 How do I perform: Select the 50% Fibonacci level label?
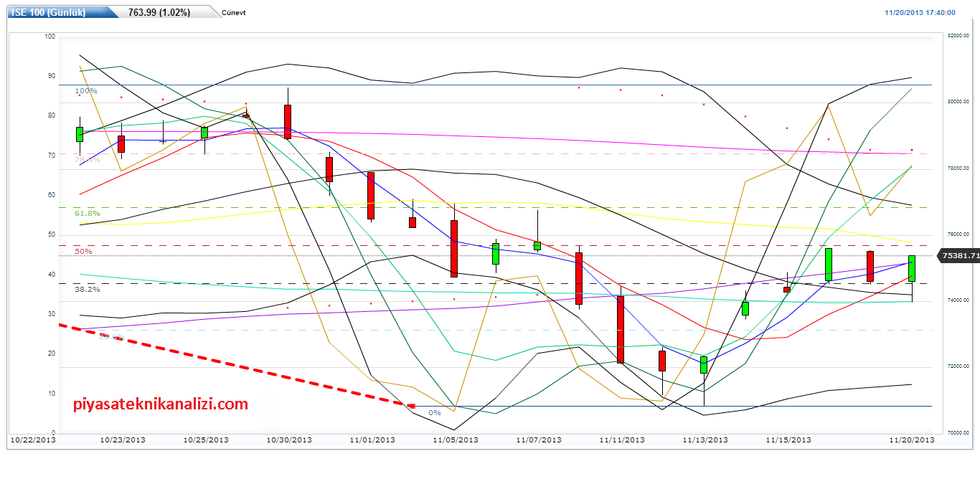(x=83, y=252)
